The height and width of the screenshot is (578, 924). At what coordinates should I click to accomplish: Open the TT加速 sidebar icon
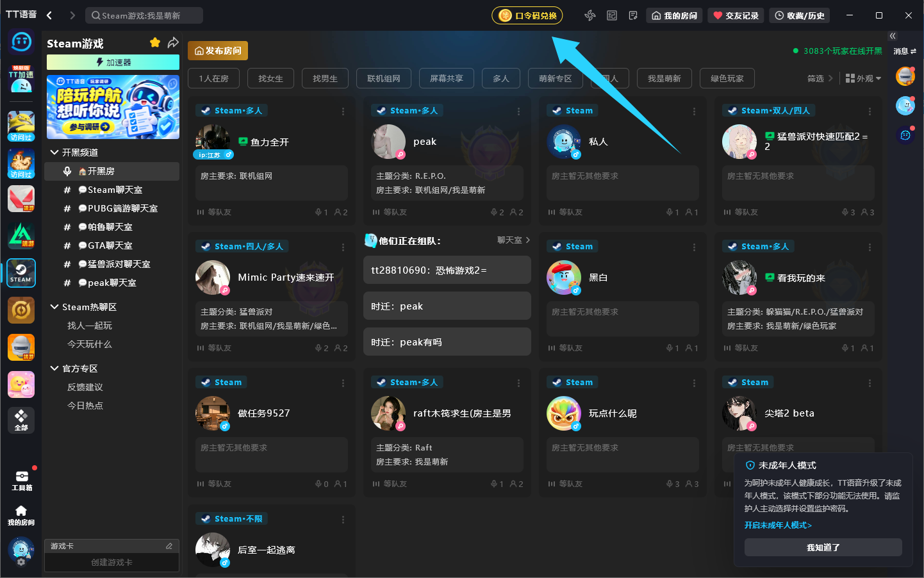[21, 78]
